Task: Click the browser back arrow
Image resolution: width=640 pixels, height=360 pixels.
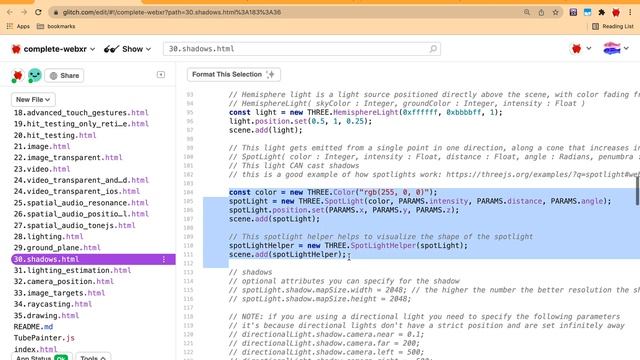Action: pyautogui.click(x=10, y=12)
